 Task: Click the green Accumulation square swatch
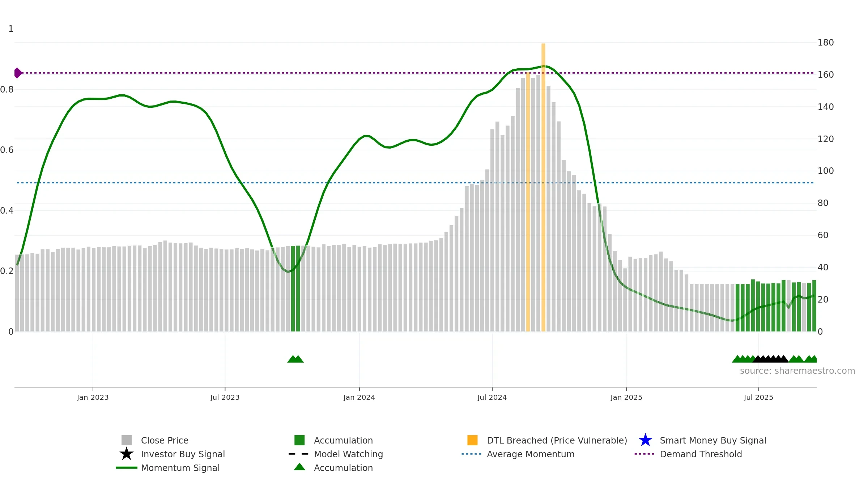(x=299, y=440)
